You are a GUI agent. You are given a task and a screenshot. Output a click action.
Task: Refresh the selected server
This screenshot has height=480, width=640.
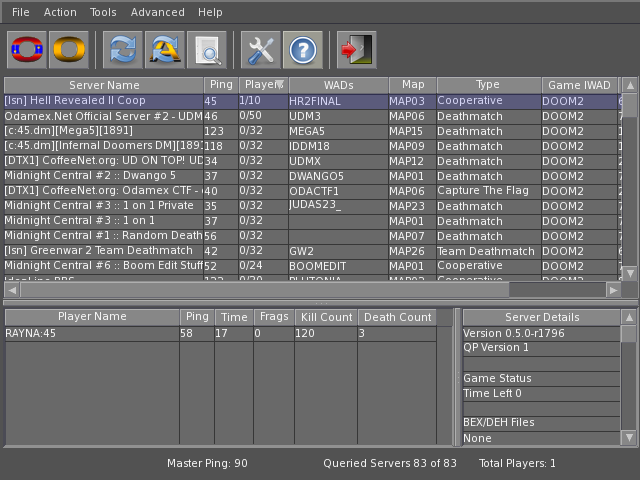123,50
